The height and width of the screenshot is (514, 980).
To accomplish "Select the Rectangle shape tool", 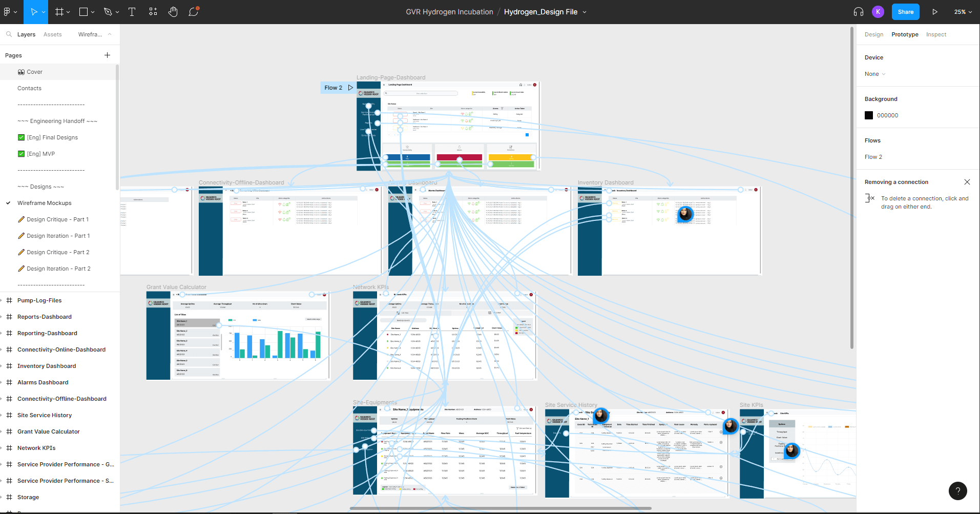I will click(x=84, y=12).
